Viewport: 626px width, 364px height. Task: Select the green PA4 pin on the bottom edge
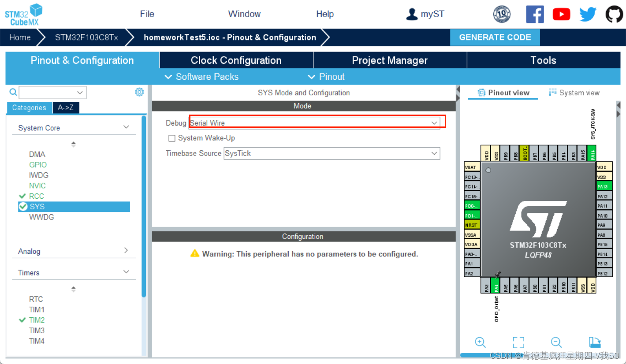[x=496, y=286]
